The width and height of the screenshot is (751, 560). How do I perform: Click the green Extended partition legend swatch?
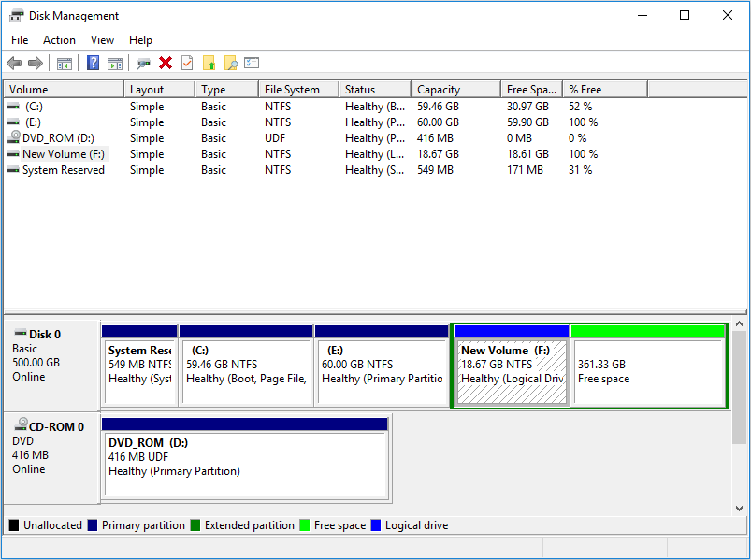[195, 525]
